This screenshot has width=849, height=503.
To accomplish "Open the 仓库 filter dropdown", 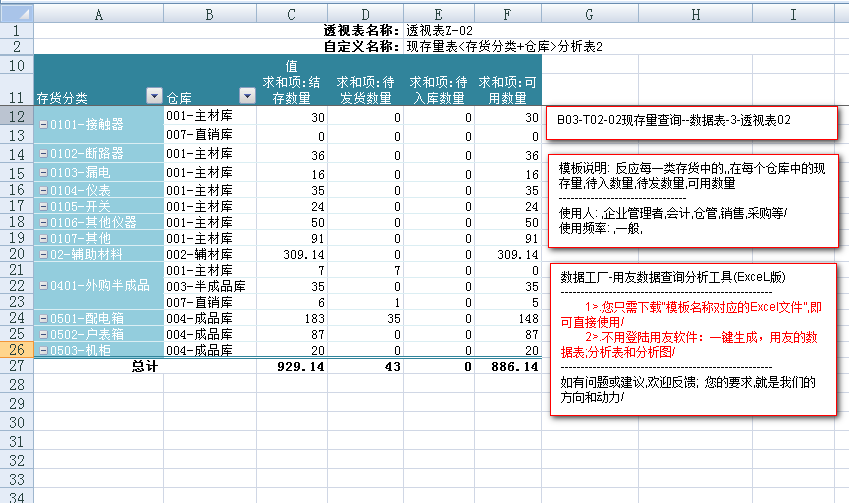I will pyautogui.click(x=247, y=96).
